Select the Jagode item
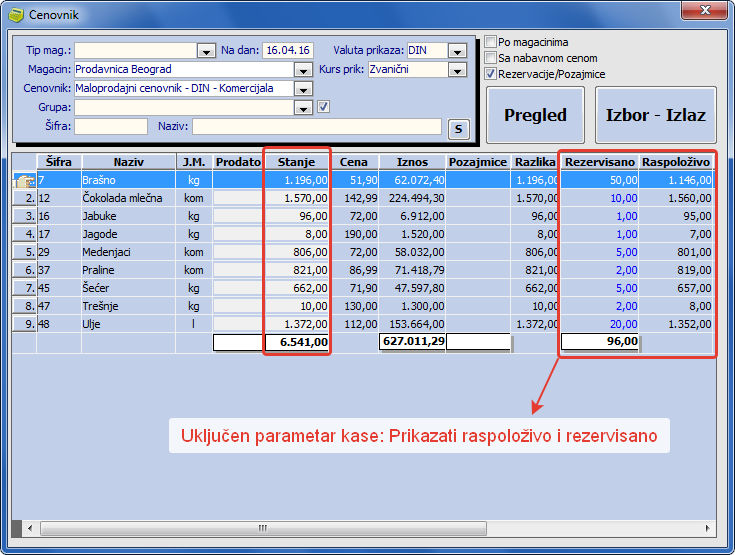Viewport: 735px width, 555px height. tap(100, 234)
